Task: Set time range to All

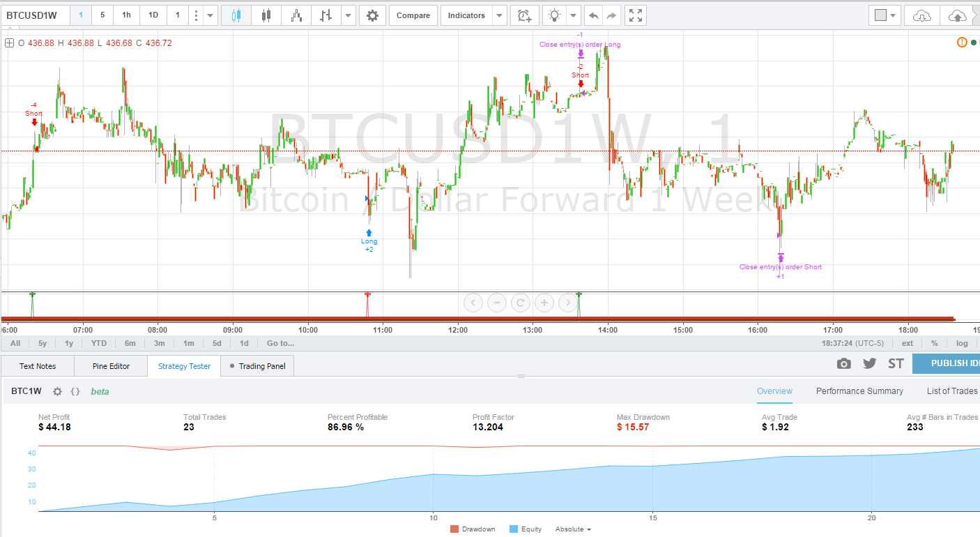Action: pyautogui.click(x=15, y=343)
